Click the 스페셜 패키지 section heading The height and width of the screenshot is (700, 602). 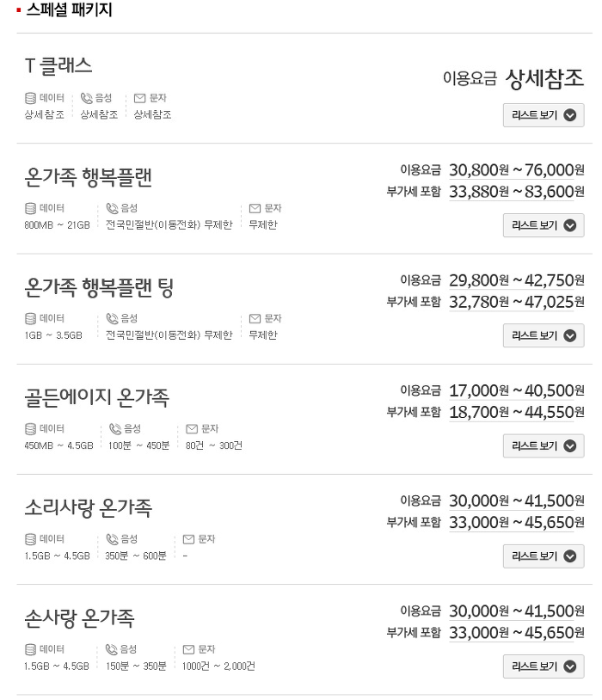point(69,9)
